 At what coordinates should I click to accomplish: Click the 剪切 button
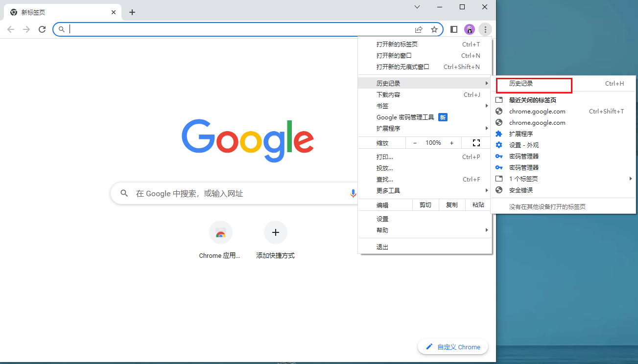tap(425, 205)
